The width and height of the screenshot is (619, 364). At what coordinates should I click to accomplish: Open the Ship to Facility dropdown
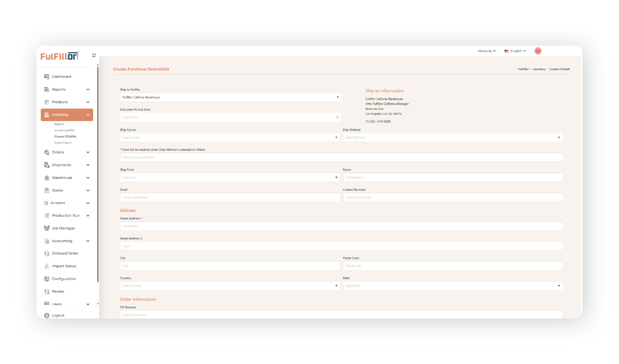coord(231,97)
